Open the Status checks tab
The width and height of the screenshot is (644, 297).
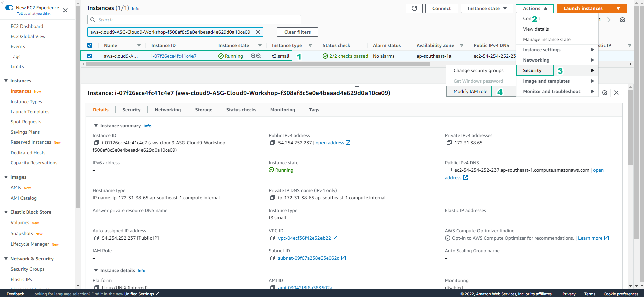coord(241,110)
